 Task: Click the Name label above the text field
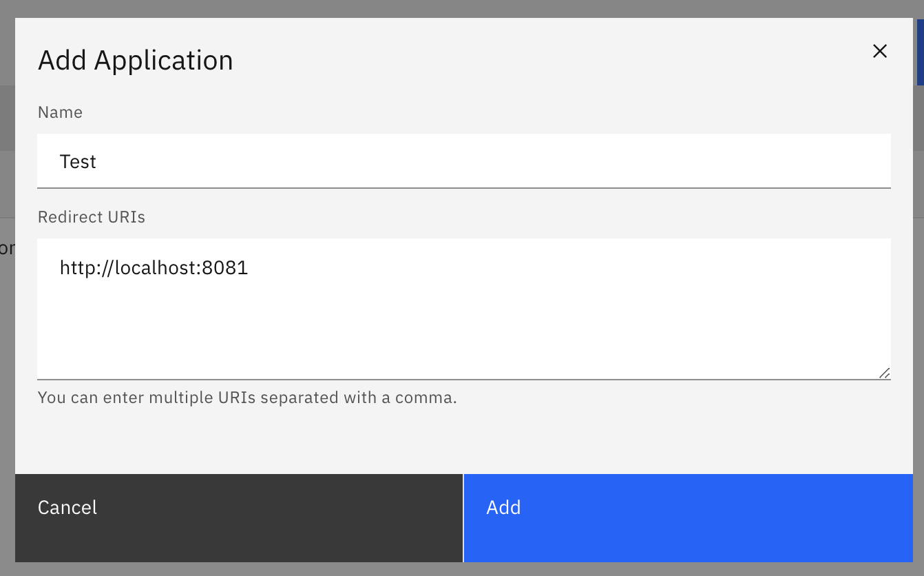[60, 112]
